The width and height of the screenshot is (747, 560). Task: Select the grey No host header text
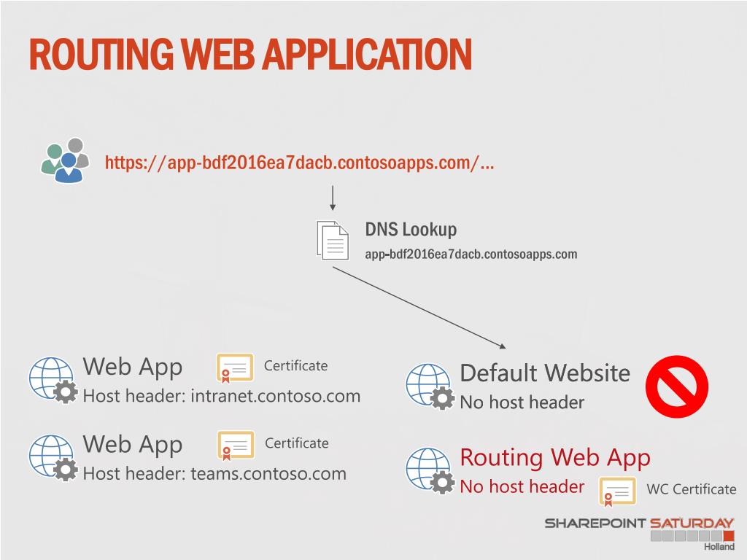[x=522, y=402]
